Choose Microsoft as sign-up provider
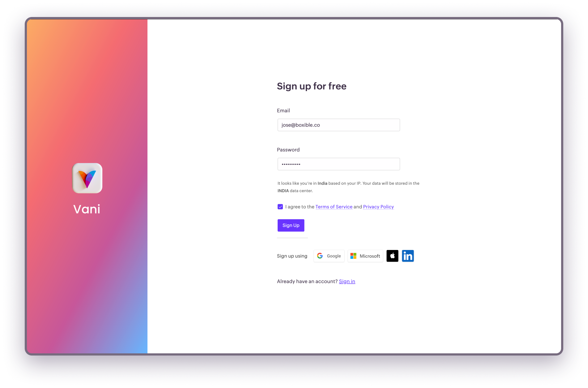The height and width of the screenshot is (388, 588). [365, 256]
